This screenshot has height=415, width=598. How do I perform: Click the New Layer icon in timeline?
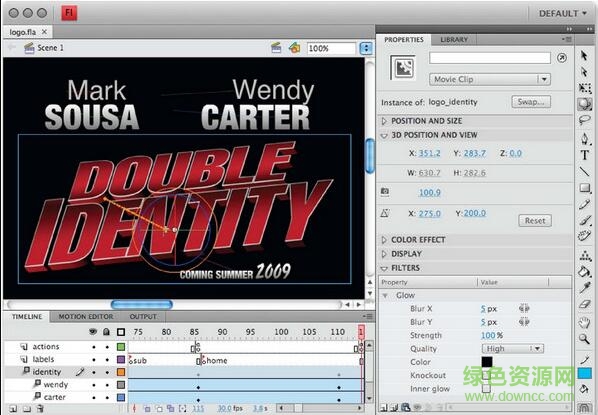coord(13,409)
